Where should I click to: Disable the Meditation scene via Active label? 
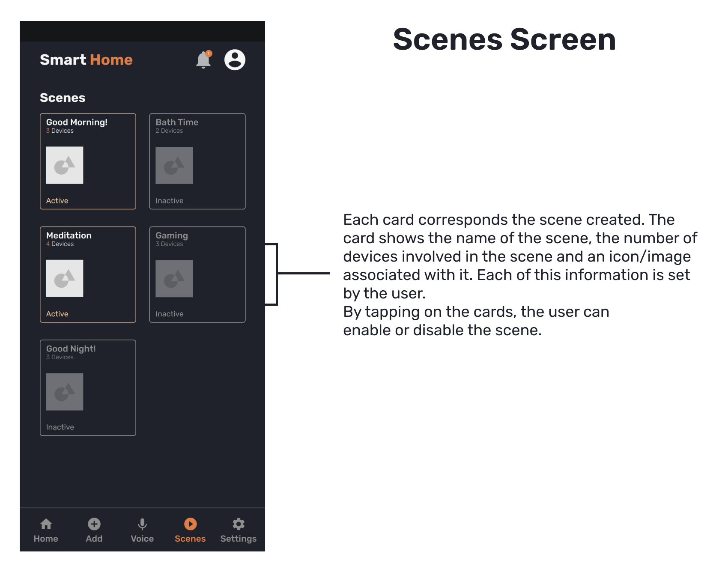[57, 314]
